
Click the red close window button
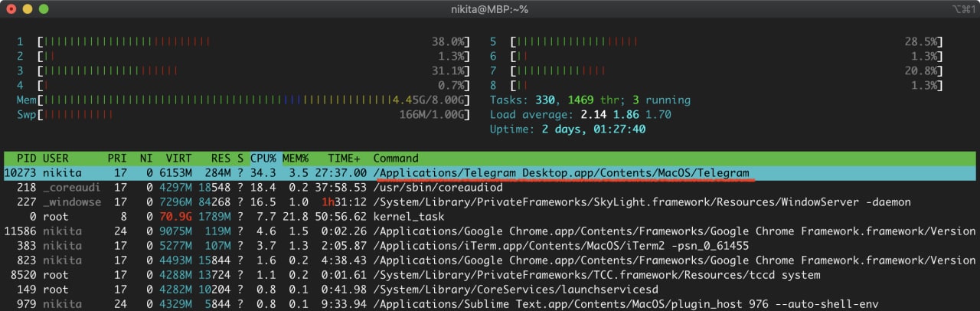pos(11,9)
